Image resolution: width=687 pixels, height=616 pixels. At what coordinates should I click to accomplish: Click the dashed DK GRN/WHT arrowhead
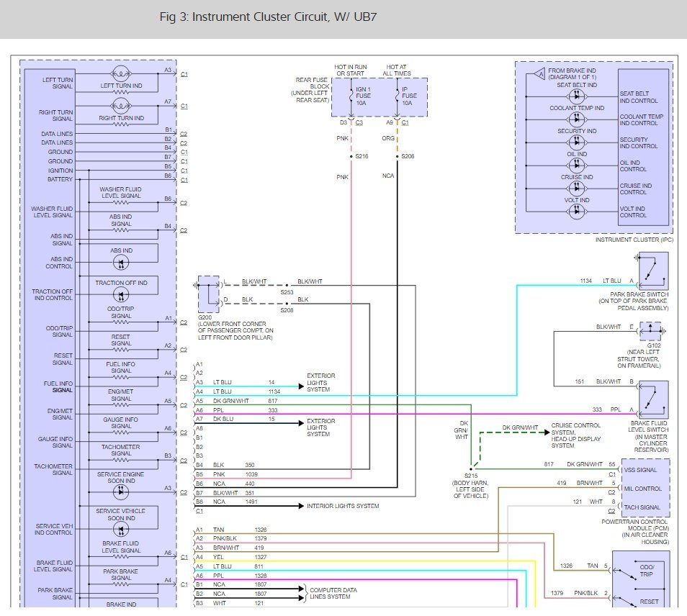pos(547,432)
